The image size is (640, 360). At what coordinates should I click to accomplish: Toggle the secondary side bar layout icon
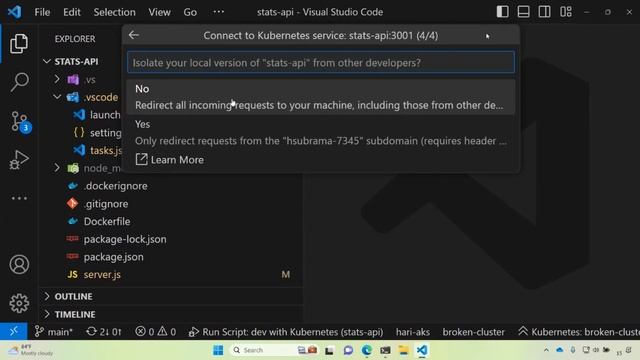click(544, 12)
